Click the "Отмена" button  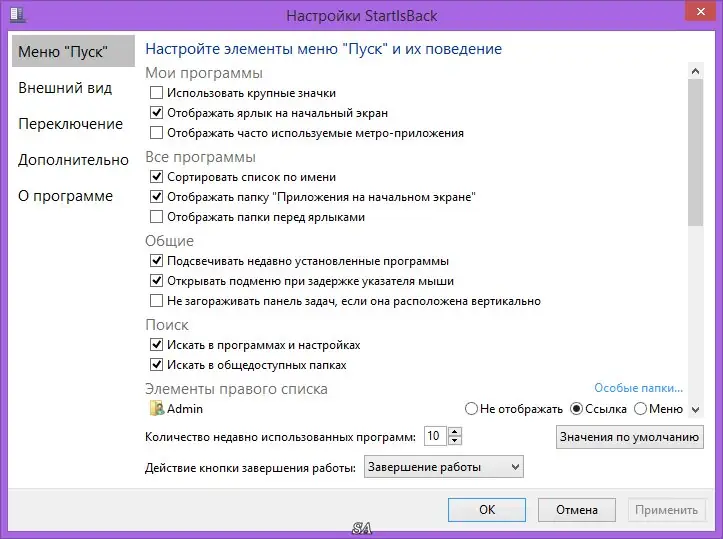577,509
